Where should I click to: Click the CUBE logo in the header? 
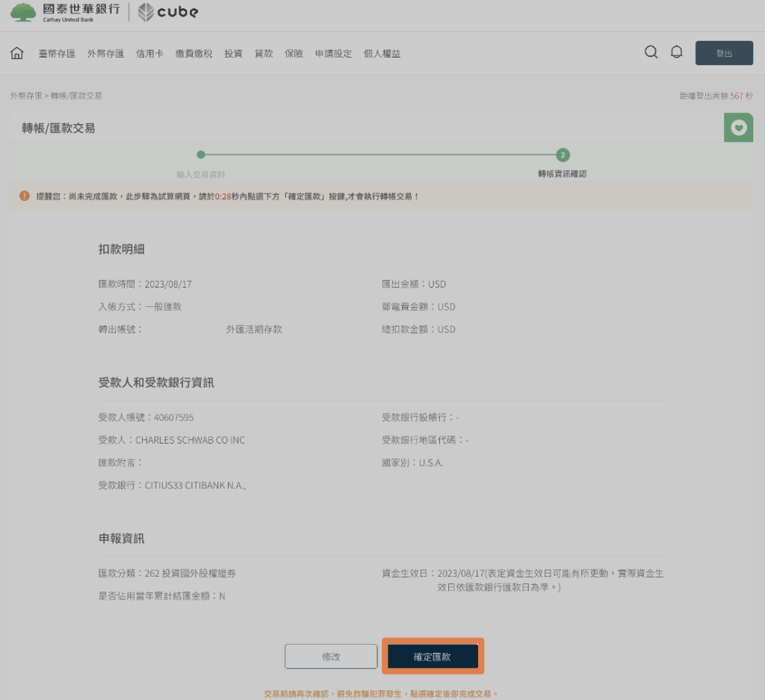167,12
